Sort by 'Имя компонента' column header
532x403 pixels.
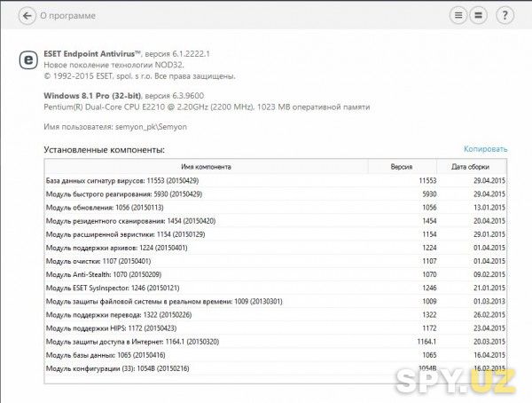point(206,166)
